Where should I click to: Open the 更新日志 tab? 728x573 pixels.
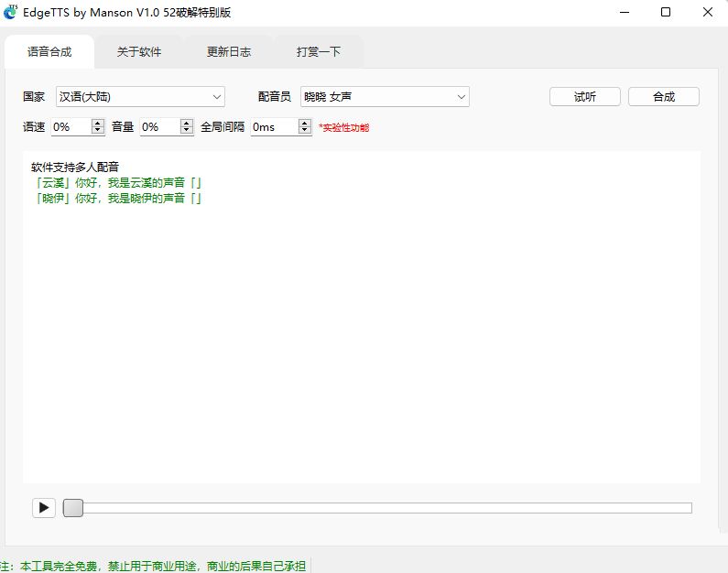(x=229, y=51)
